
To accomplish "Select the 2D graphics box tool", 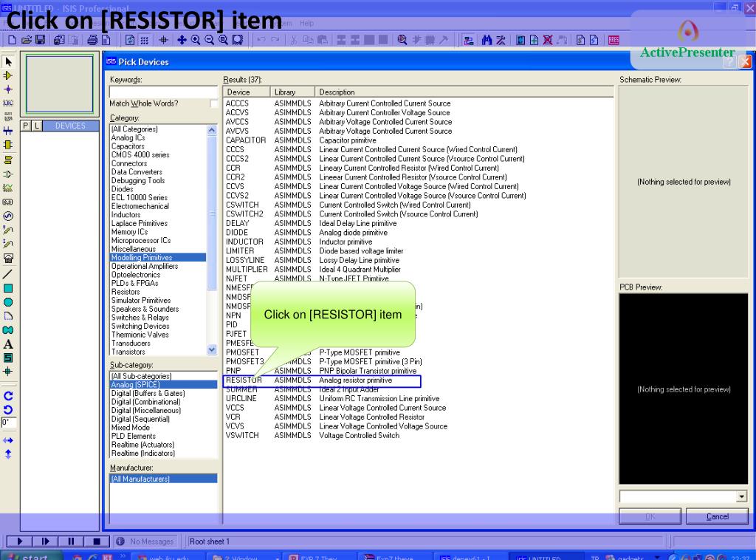I will pos(8,288).
